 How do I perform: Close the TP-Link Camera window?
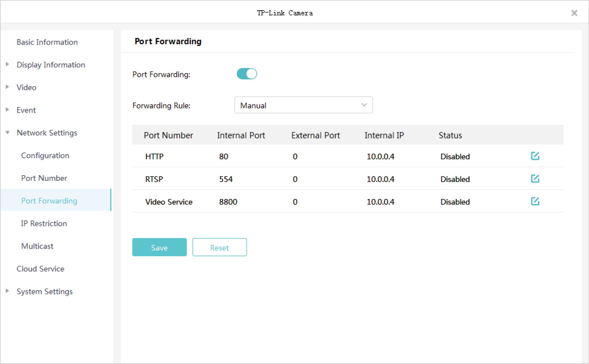click(574, 13)
